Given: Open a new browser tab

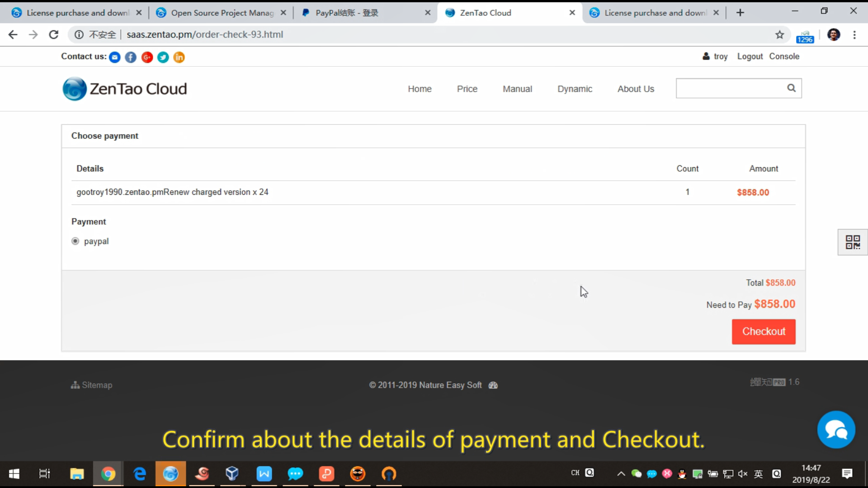Looking at the screenshot, I should (x=740, y=13).
